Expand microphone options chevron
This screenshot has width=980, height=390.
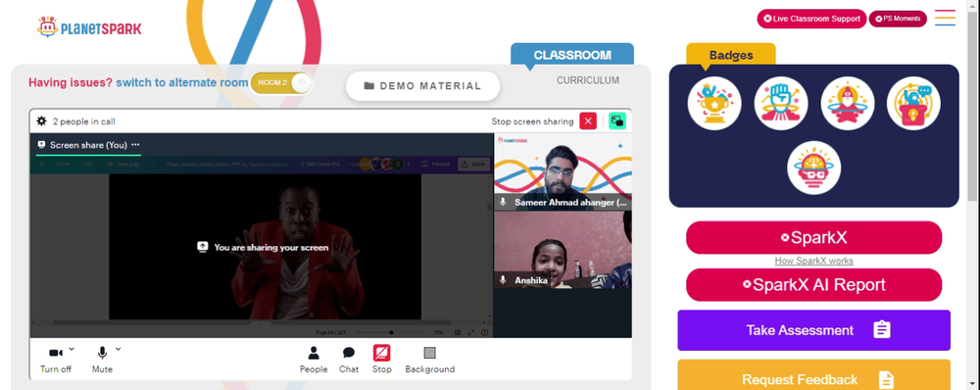tap(119, 349)
